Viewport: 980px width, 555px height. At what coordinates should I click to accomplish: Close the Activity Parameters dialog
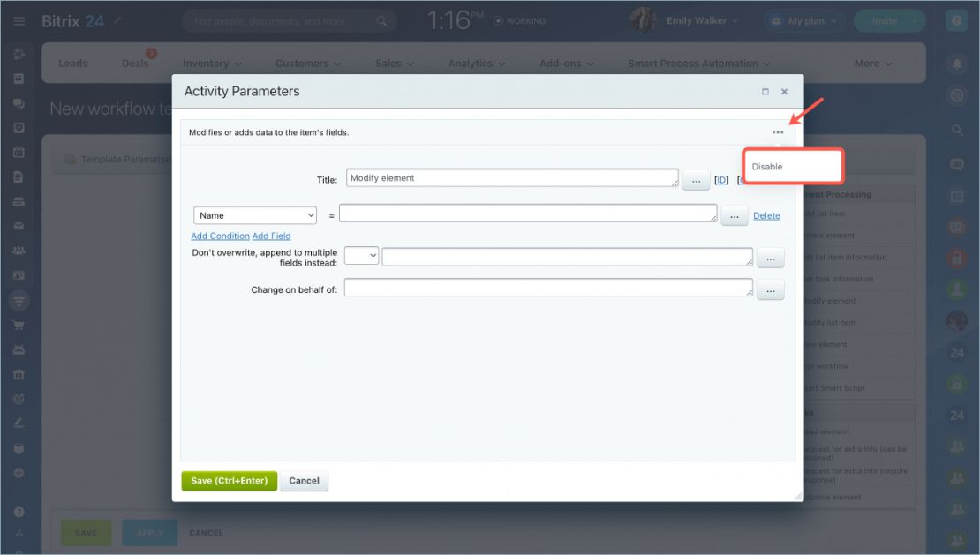(784, 92)
